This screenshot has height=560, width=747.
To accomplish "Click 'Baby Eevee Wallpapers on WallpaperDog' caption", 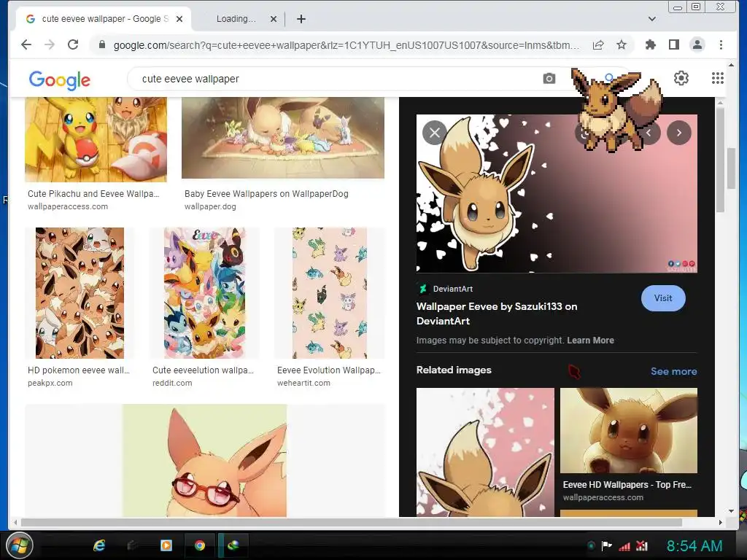I will 266,194.
